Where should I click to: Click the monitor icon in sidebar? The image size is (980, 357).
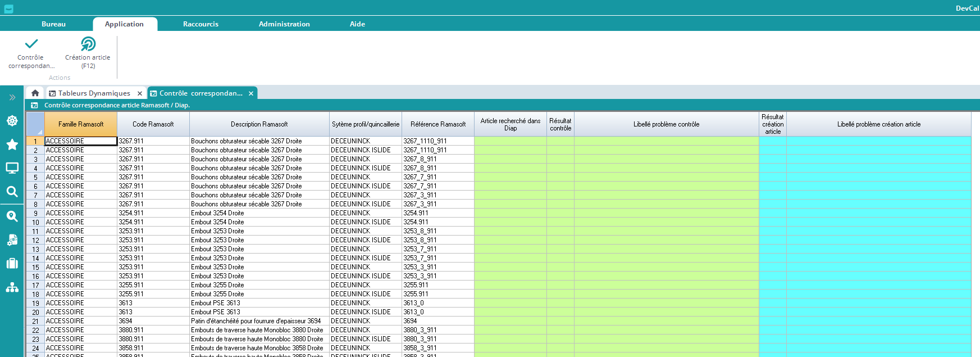[12, 168]
